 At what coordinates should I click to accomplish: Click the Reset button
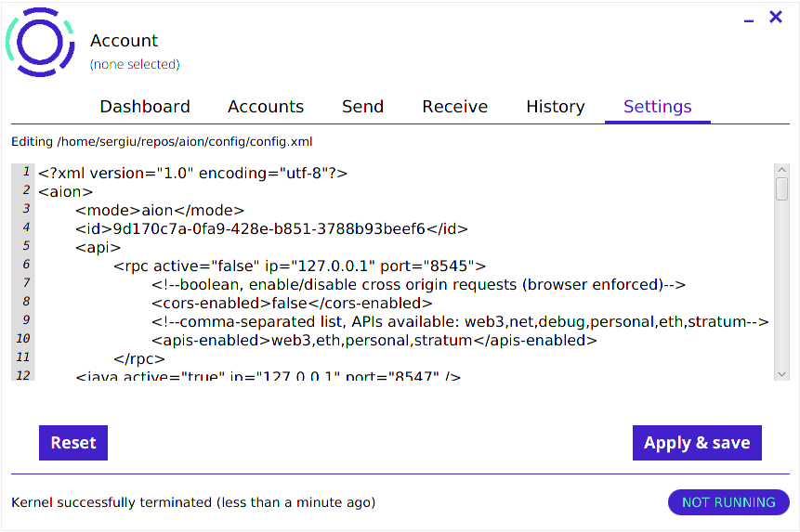click(73, 442)
